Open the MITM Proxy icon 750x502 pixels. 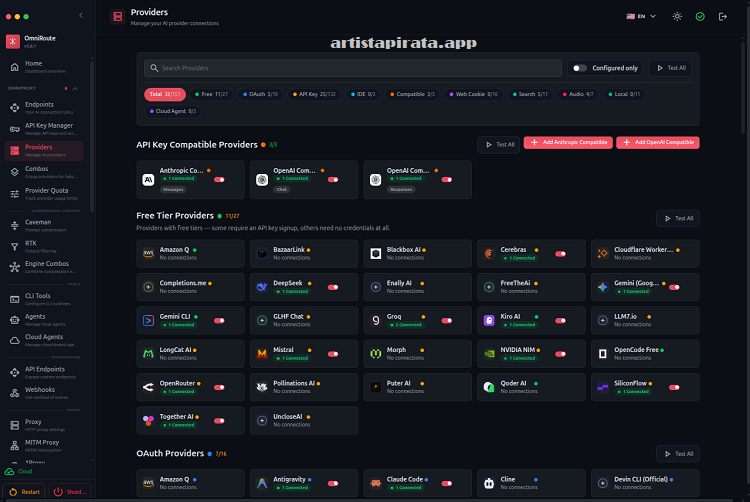coord(15,446)
